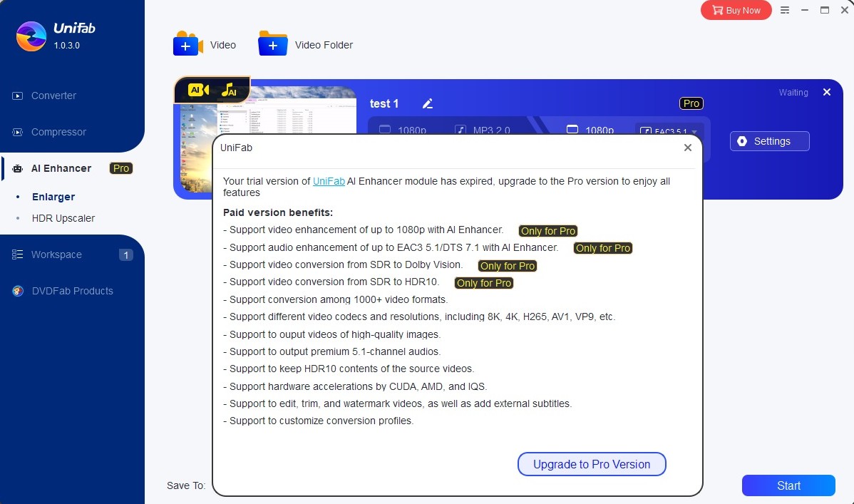The image size is (854, 504).
Task: Click the line about keeping HDR10 contents
Action: 349,369
